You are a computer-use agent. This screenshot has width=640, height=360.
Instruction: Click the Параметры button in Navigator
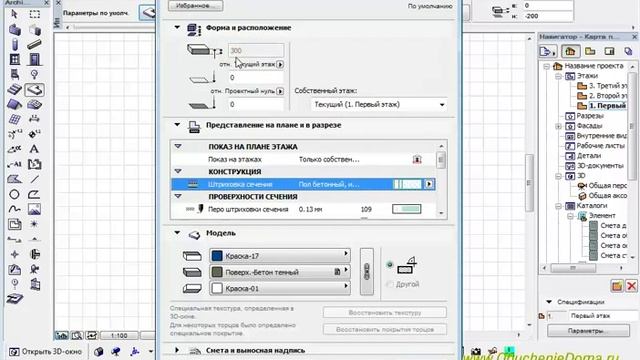[x=588, y=331]
